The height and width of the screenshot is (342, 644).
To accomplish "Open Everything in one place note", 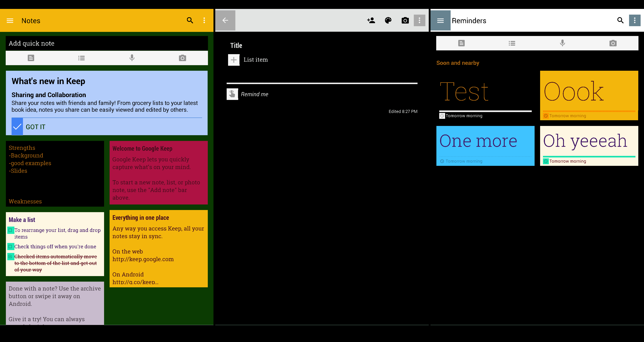I will click(x=159, y=249).
